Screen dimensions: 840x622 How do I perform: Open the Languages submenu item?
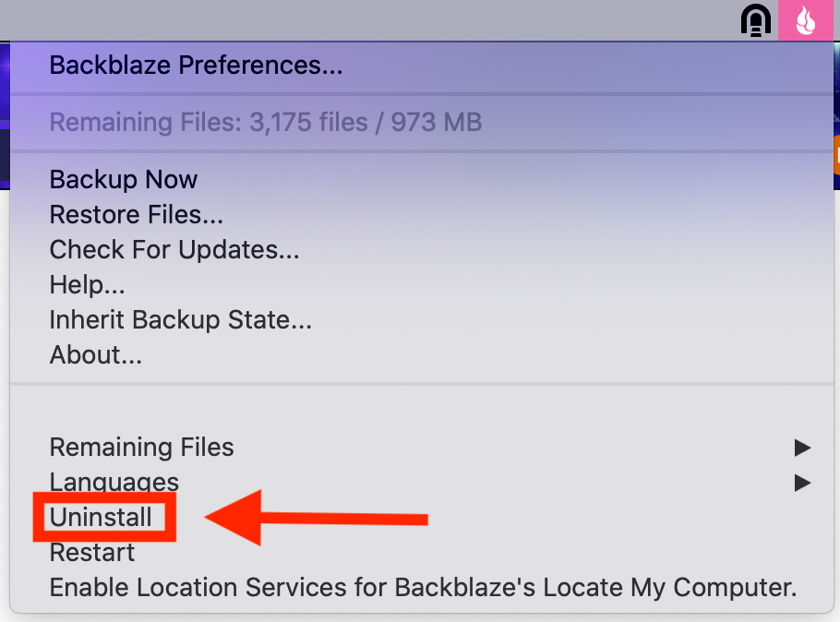point(114,482)
